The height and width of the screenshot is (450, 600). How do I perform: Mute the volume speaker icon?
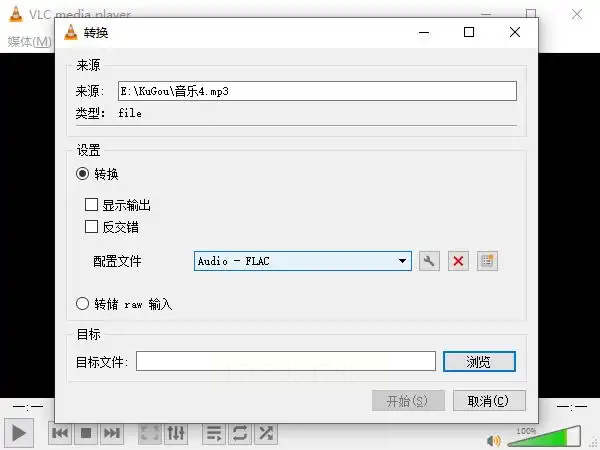pos(494,440)
